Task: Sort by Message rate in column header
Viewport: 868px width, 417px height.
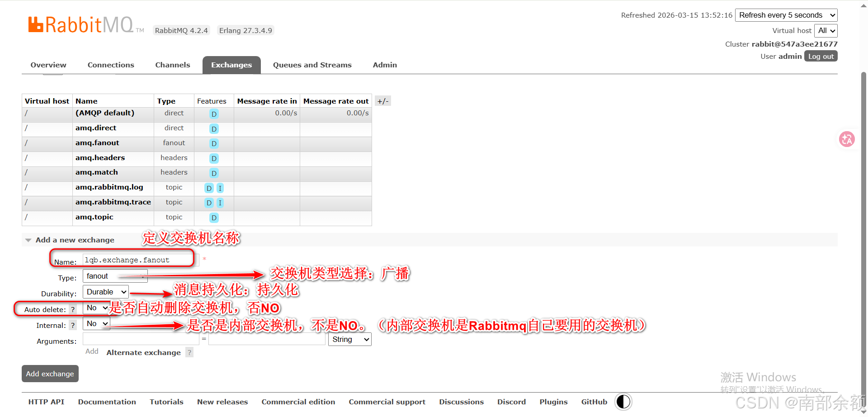Action: pos(267,101)
